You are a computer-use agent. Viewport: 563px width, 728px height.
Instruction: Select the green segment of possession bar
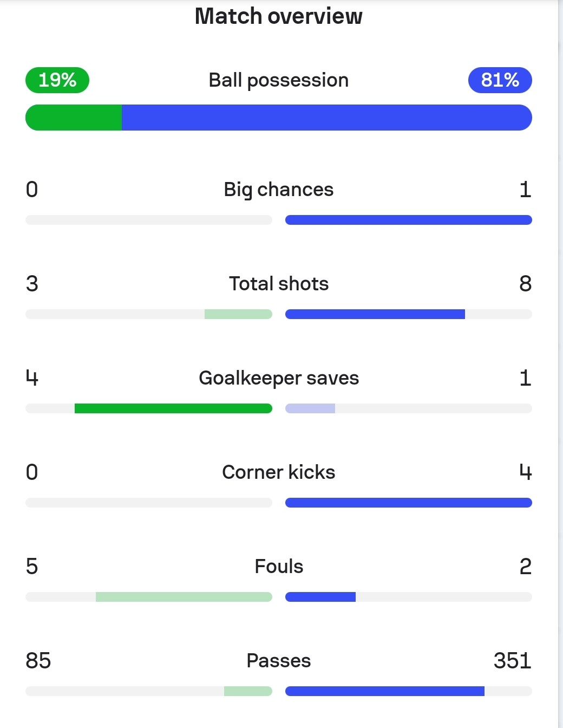[74, 118]
